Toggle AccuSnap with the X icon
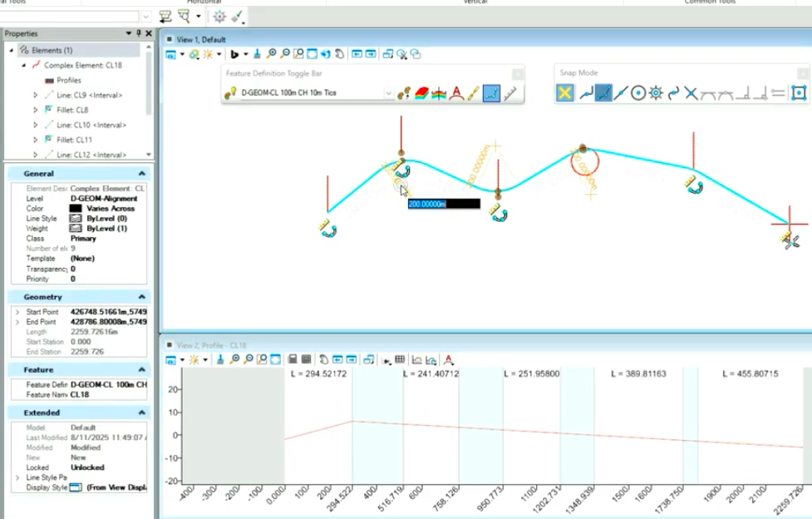Image resolution: width=812 pixels, height=519 pixels. [x=564, y=93]
